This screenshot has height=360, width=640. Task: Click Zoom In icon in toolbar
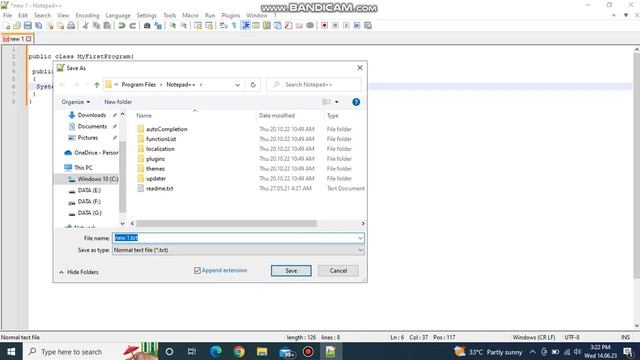[x=173, y=26]
